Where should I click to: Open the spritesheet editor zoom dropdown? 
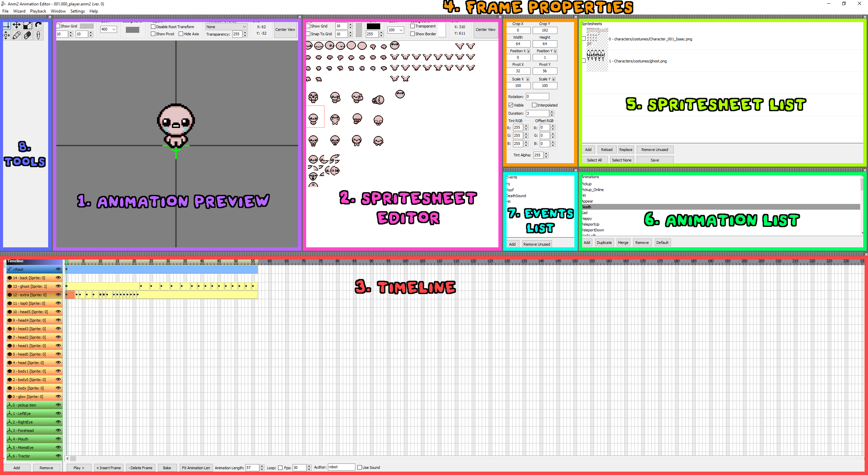click(395, 30)
